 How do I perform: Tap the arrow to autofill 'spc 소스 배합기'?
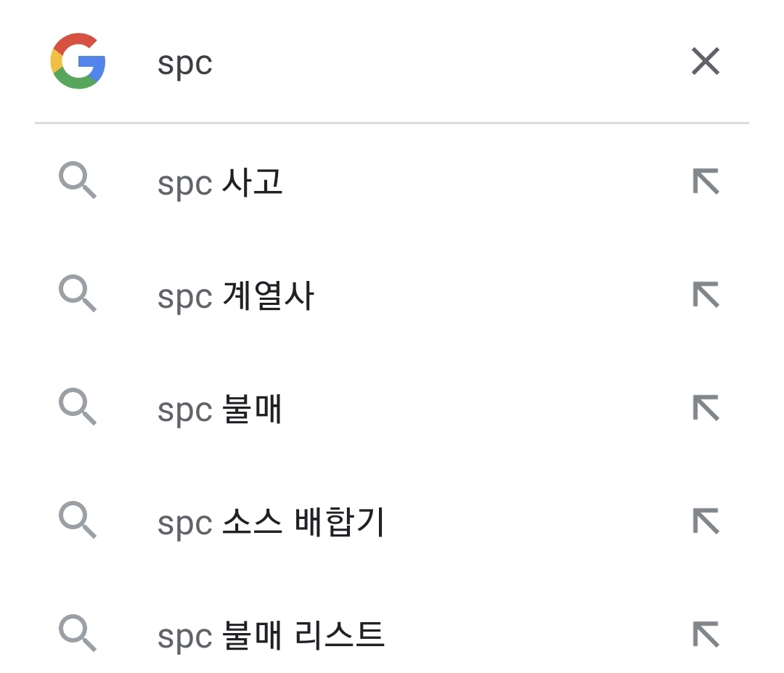click(x=705, y=521)
